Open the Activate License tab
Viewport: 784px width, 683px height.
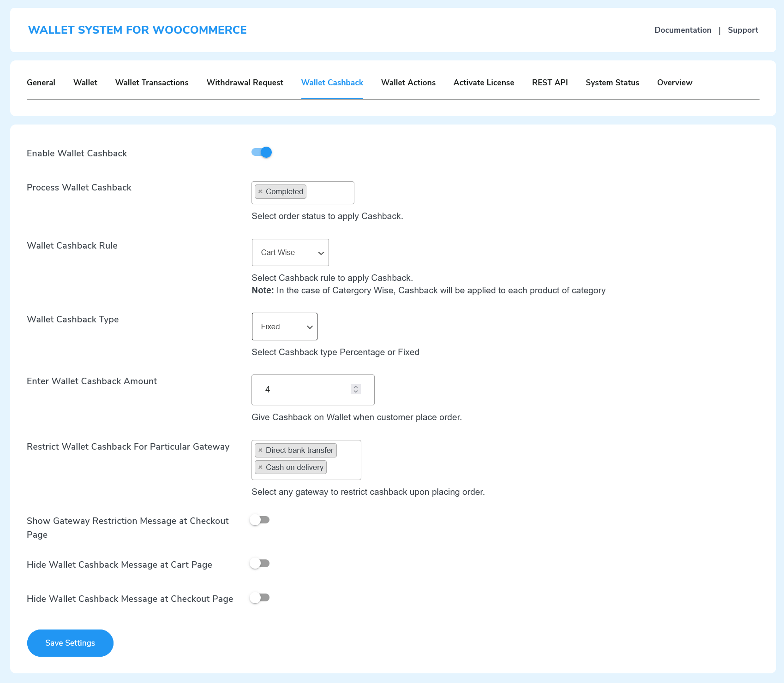tap(484, 83)
